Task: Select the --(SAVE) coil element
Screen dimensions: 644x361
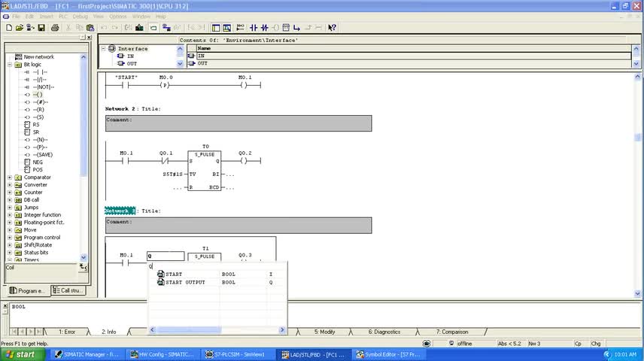Action: coord(43,154)
